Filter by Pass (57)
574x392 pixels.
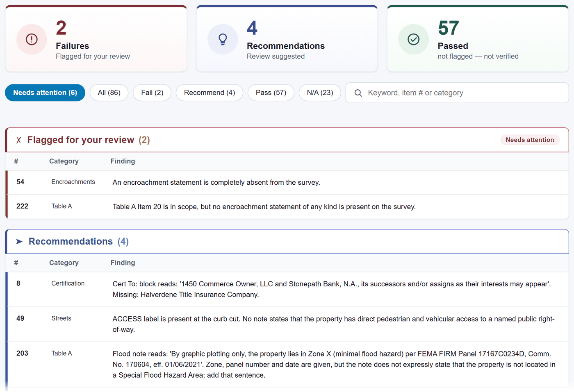271,93
